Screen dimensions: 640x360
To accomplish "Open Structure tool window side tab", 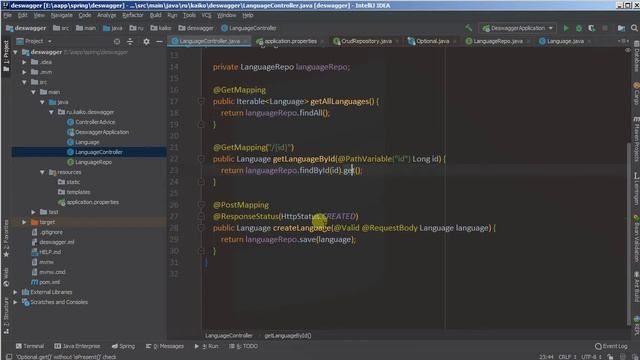I will [x=6, y=316].
